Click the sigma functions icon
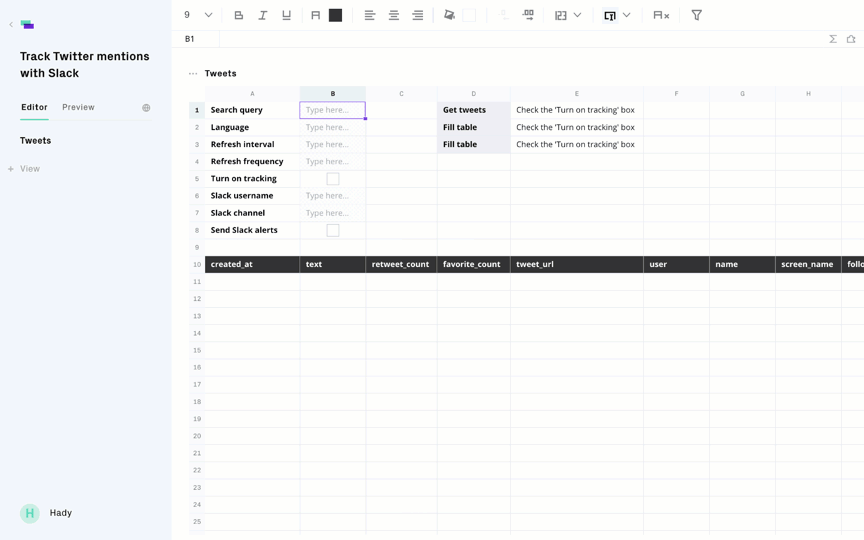 pyautogui.click(x=833, y=39)
